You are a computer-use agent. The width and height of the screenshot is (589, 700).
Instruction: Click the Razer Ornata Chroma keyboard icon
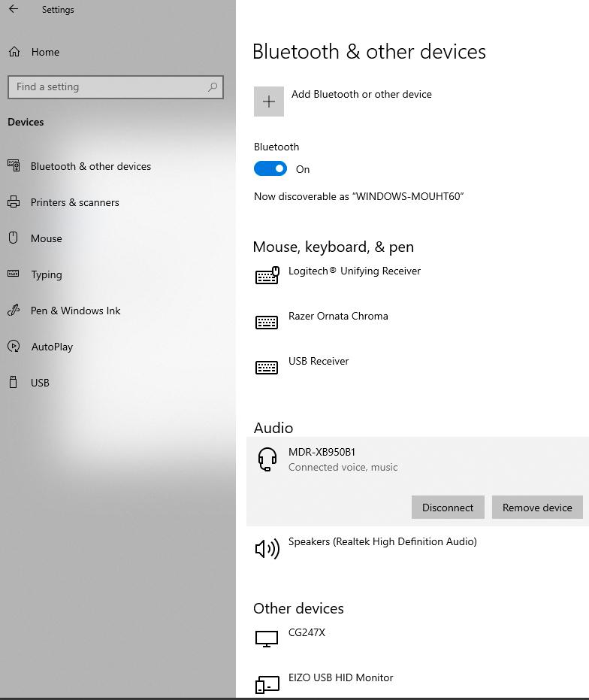(267, 323)
